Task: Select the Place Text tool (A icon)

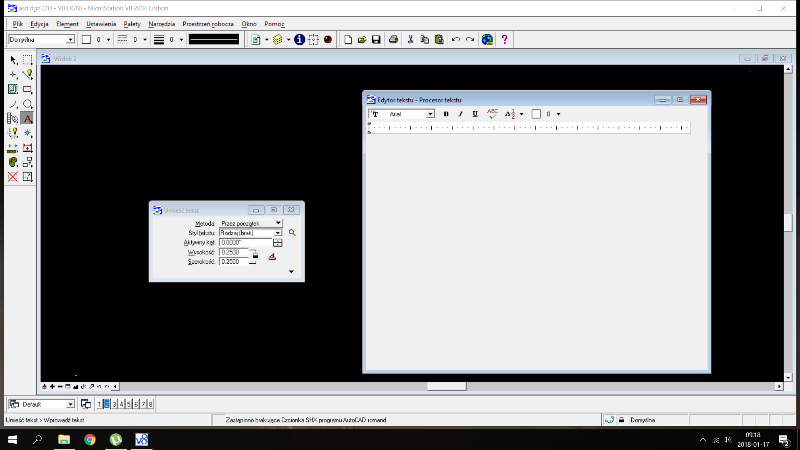Action: tap(28, 118)
